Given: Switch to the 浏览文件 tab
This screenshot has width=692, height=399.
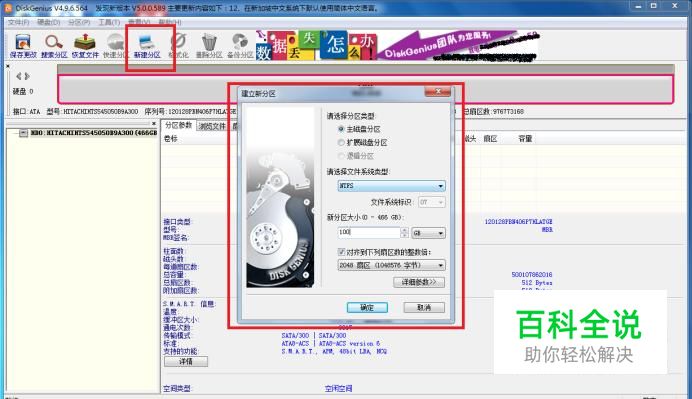Looking at the screenshot, I should (x=212, y=126).
